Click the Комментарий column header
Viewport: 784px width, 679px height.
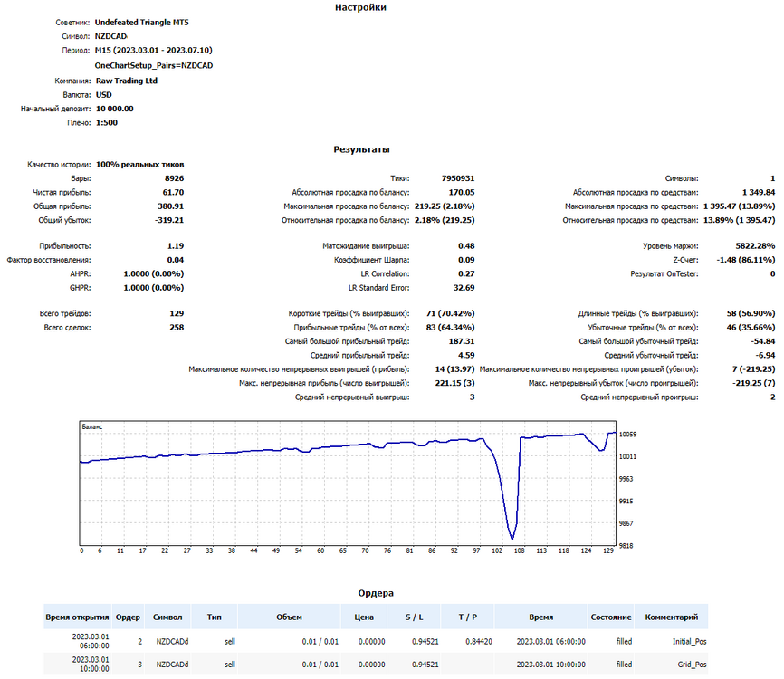tap(672, 617)
